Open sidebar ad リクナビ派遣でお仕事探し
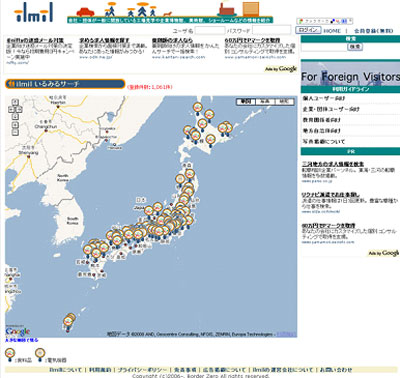 (331, 194)
